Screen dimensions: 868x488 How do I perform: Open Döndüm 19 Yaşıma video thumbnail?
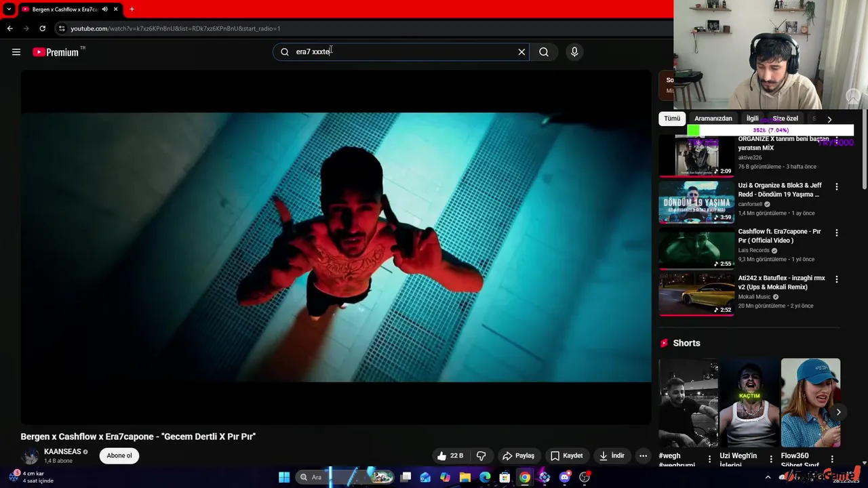tap(696, 202)
